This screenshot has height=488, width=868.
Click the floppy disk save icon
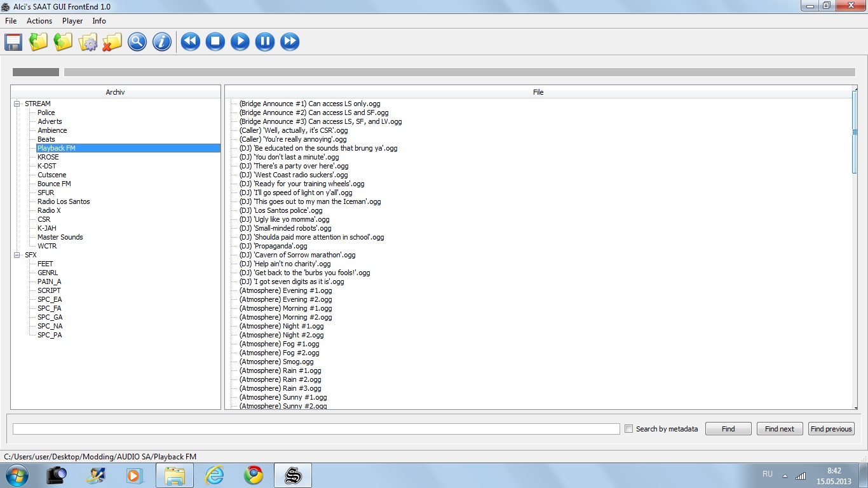point(13,42)
